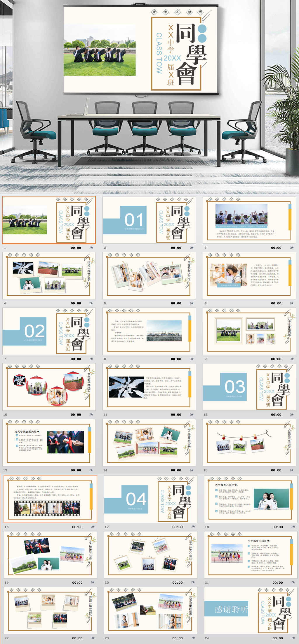
Task: Select slide 8 thumbnail with sky group photo
Action: [149, 331]
